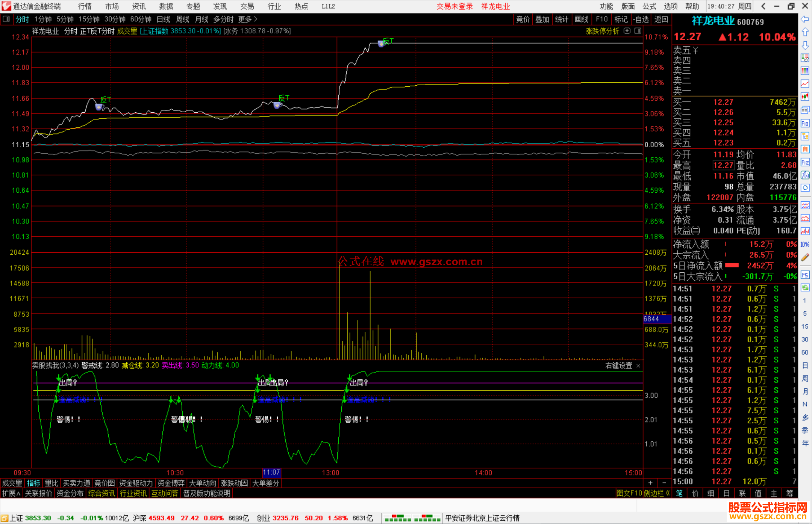Open the red line trend chart icon
Image resolution: width=812 pixels, height=524 pixels.
[805, 84]
